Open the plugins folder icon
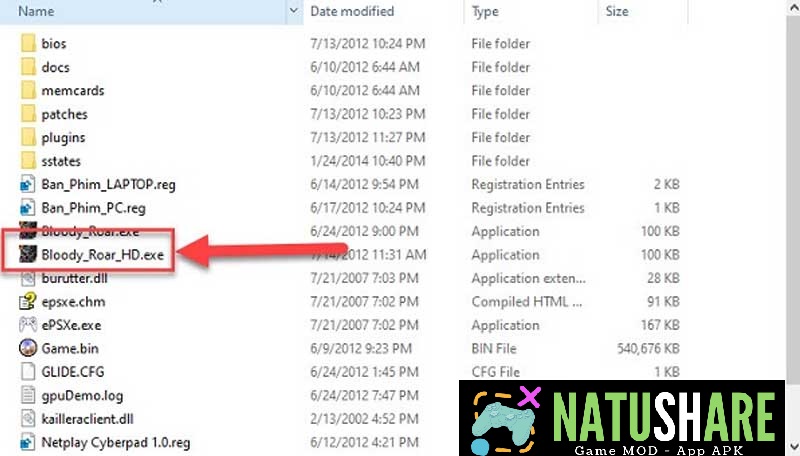 (28, 137)
